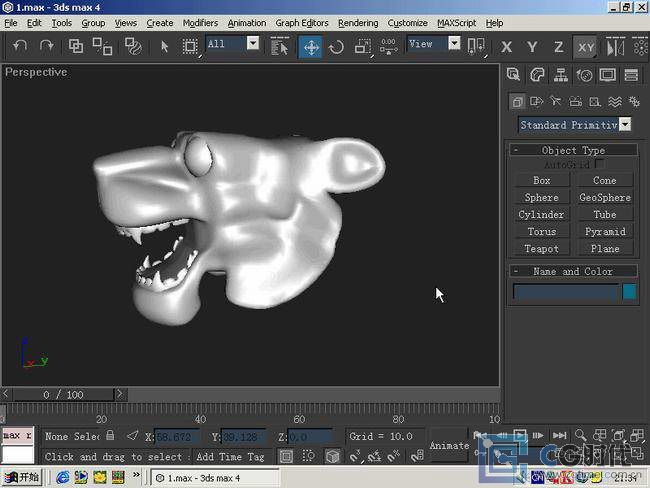Open the Modifiers menu
The width and height of the screenshot is (650, 488).
click(200, 23)
